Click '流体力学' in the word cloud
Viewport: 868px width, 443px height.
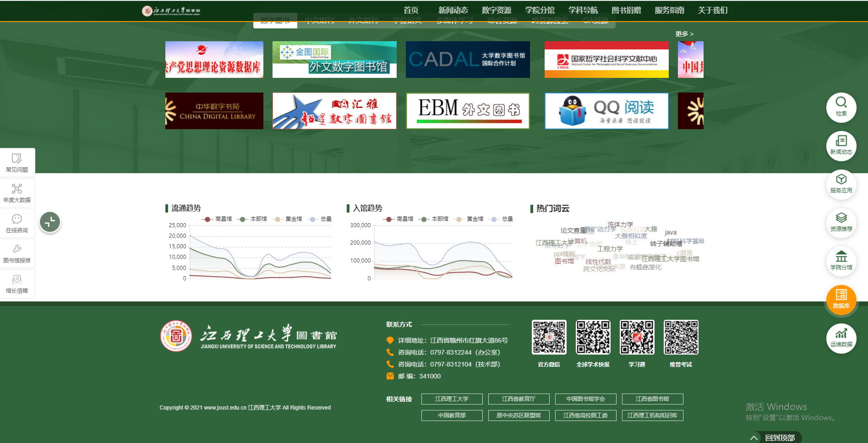(x=620, y=224)
